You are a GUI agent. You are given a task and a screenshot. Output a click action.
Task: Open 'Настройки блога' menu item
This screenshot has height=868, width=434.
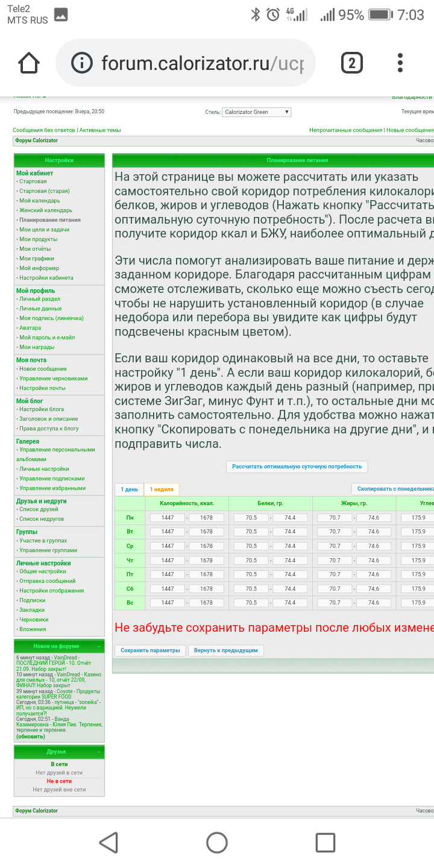(x=42, y=409)
